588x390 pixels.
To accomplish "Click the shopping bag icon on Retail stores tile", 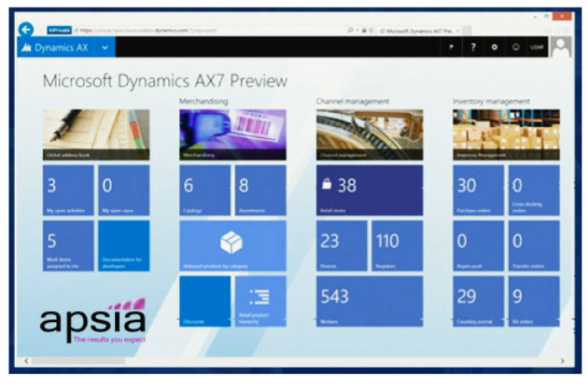I will 327,184.
